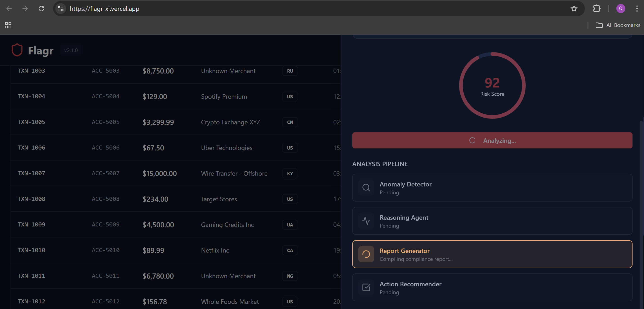Click the Flagr shield logo icon
644x309 pixels.
(17, 50)
